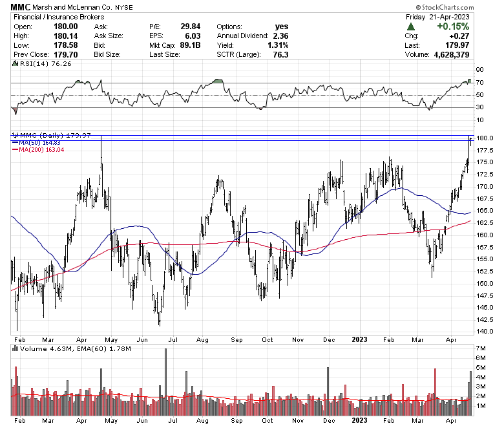Click the Prev Close value '179.70'
Screen dimensions: 504x426
pyautogui.click(x=66, y=55)
